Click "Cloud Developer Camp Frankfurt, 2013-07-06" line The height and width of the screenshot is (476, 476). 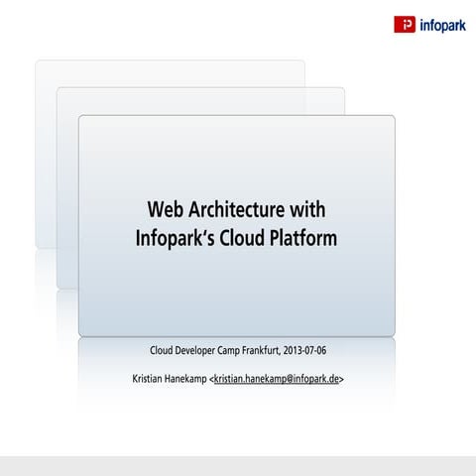[238, 350]
